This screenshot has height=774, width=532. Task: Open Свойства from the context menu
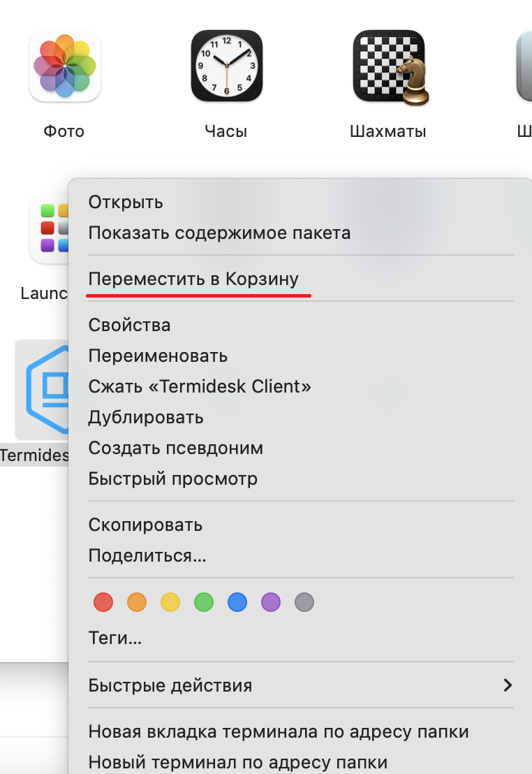tap(129, 325)
